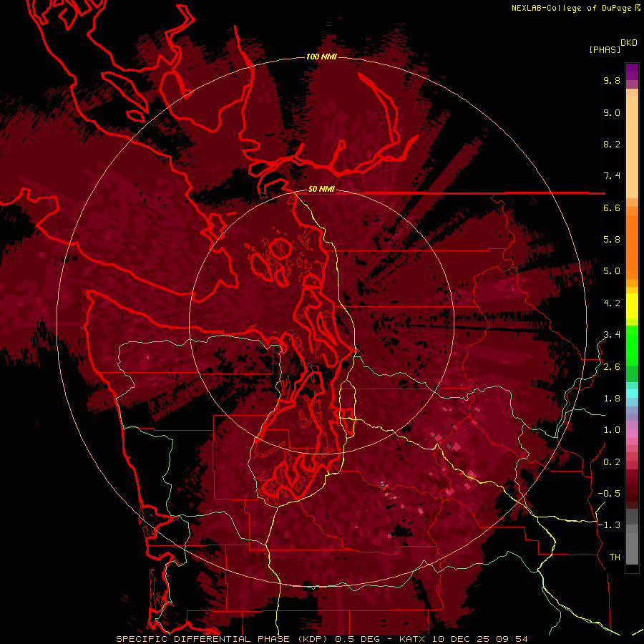Viewport: 644px width, 644px height.
Task: Click the 5.8 legend value
Action: tap(612, 240)
